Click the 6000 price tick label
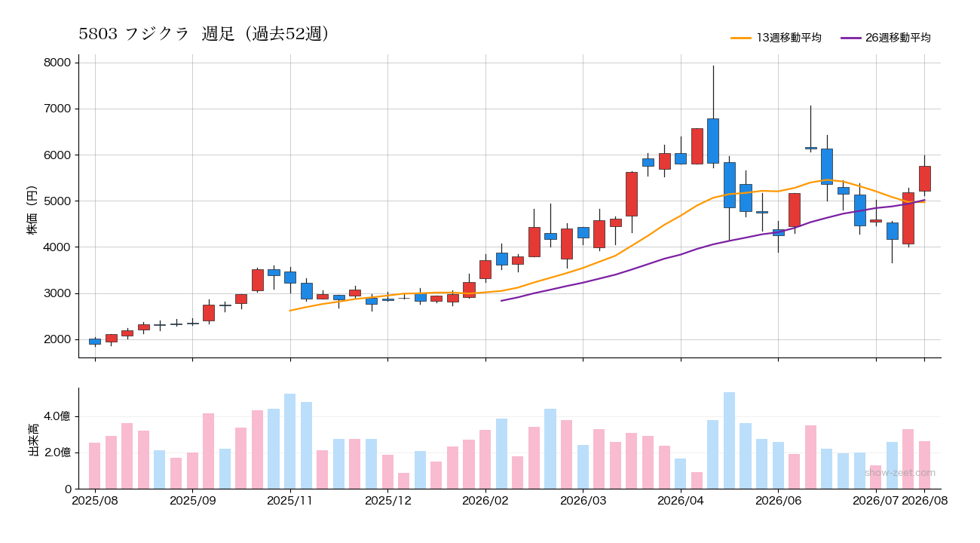The width and height of the screenshot is (980, 543). click(57, 155)
